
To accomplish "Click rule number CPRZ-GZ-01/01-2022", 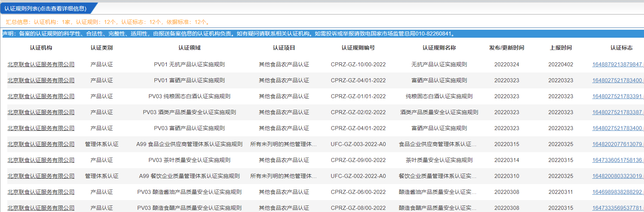I will point(358,96).
